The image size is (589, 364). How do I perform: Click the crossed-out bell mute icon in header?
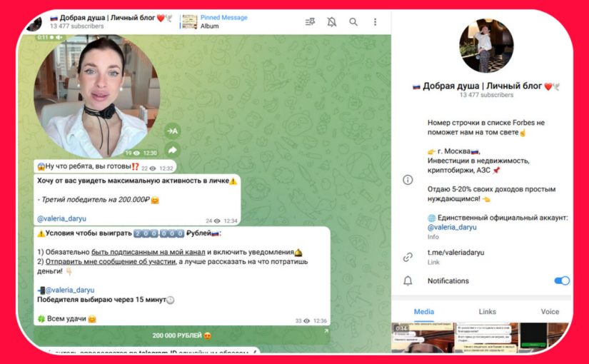click(x=331, y=22)
